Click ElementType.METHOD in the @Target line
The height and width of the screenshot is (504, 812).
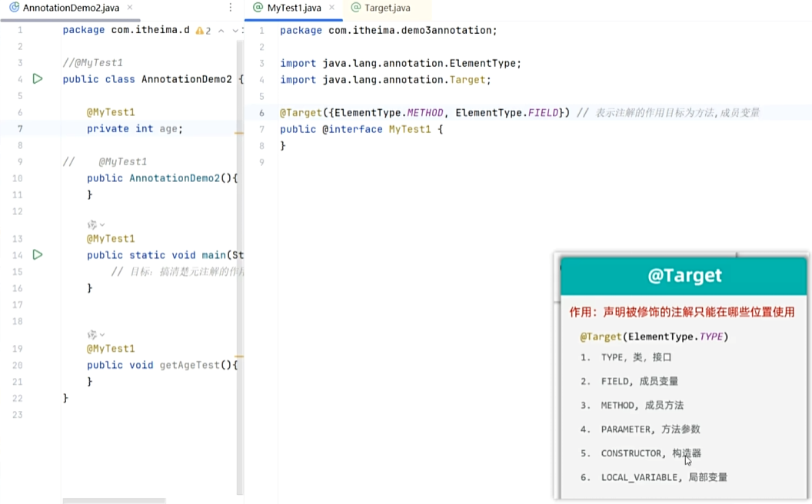[x=389, y=113]
